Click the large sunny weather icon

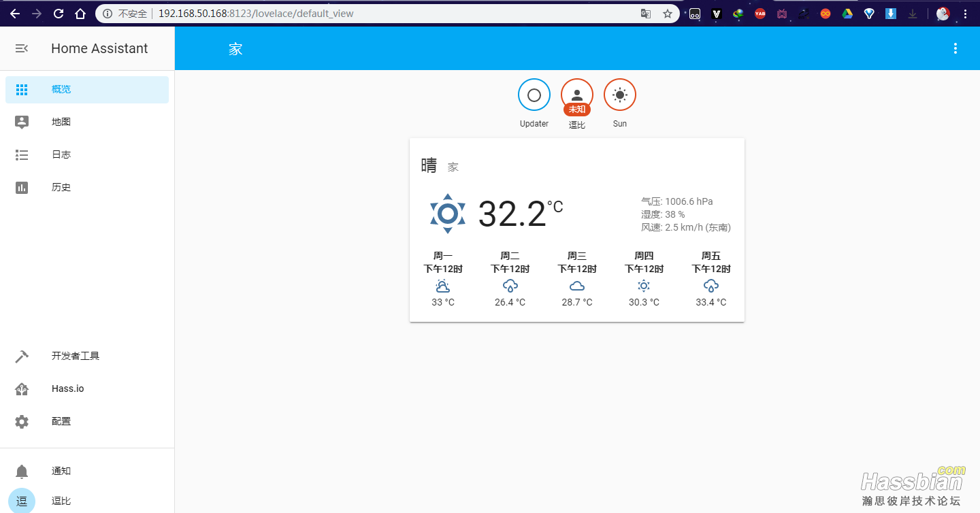pos(448,214)
